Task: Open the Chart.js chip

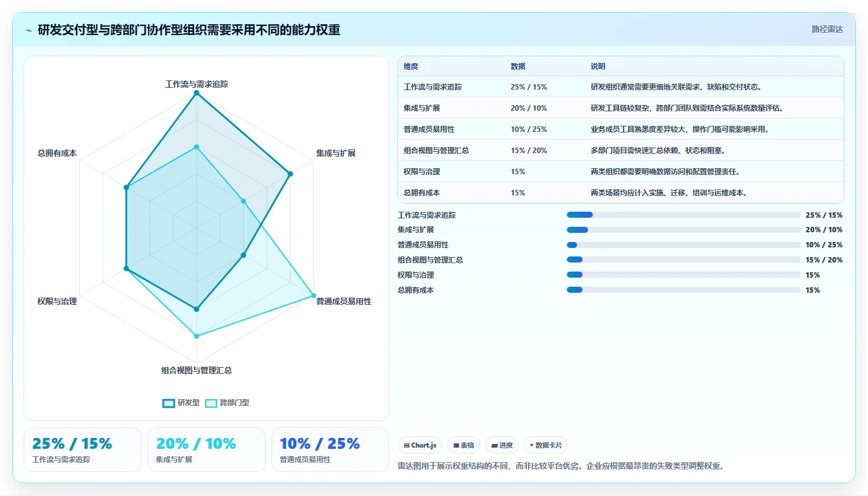Action: [x=420, y=445]
